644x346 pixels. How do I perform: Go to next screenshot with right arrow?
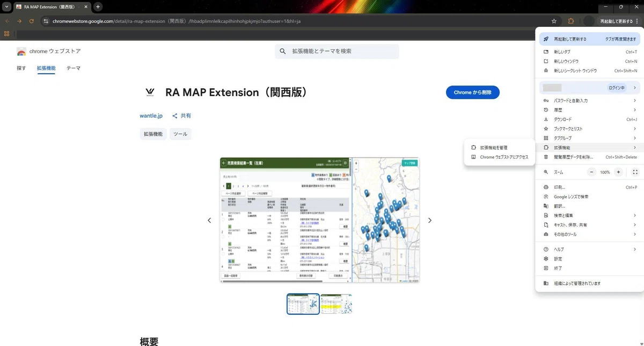tap(429, 220)
